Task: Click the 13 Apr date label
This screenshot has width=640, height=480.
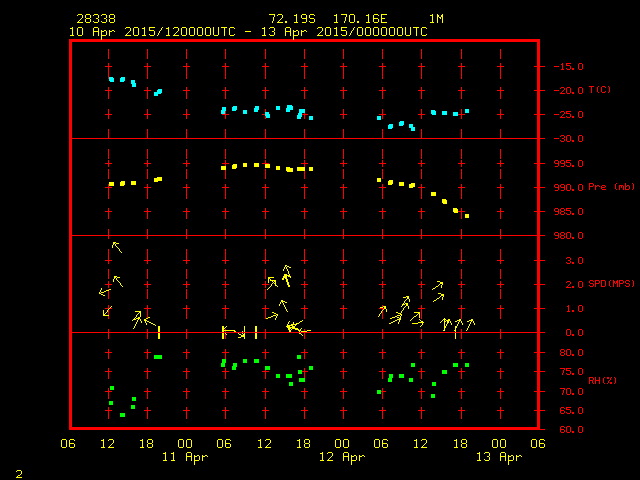Action: tap(497, 457)
